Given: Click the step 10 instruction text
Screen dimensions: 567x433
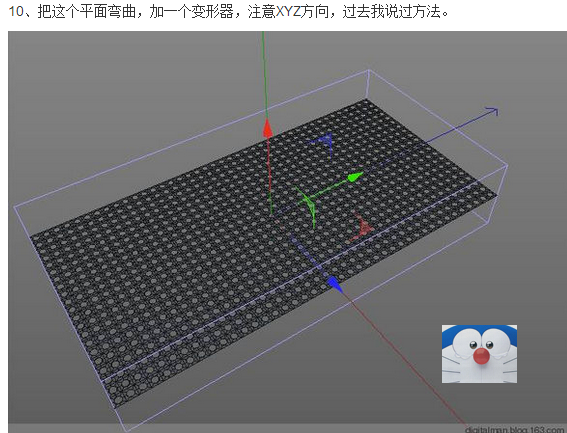Looking at the screenshot, I should pos(229,12).
